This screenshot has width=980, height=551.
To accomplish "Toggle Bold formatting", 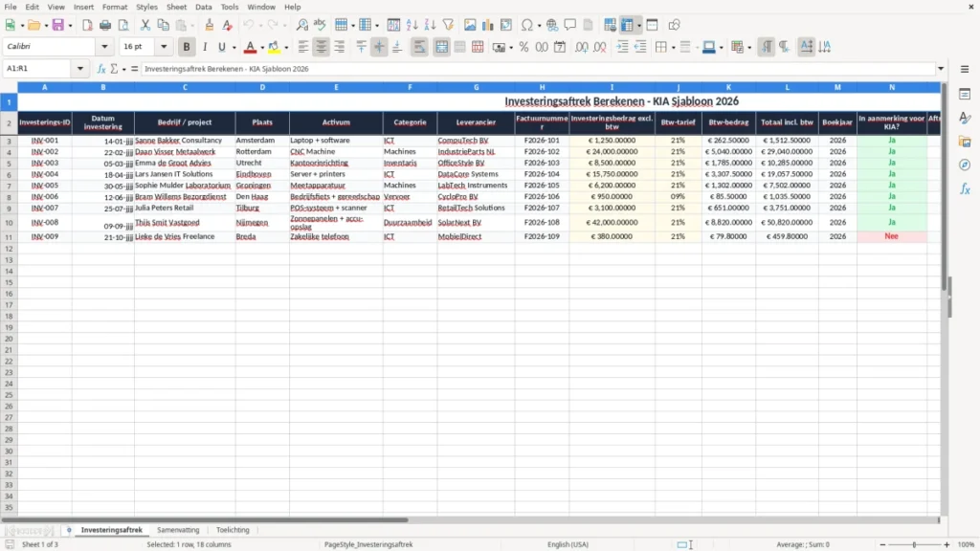I will click(x=187, y=47).
